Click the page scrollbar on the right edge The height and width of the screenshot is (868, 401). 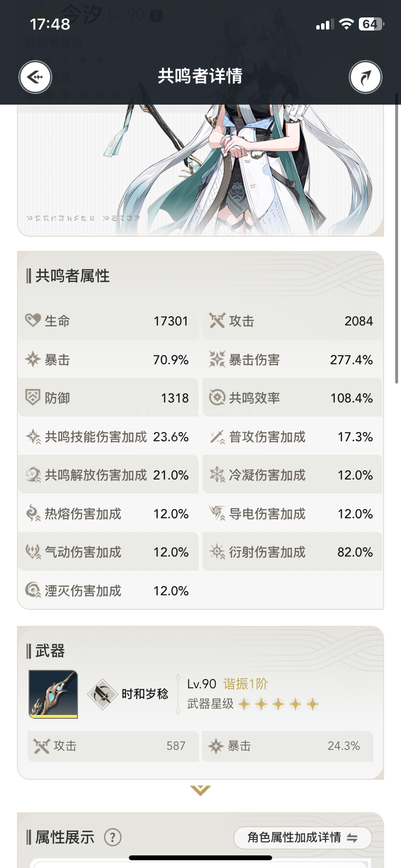pyautogui.click(x=397, y=237)
